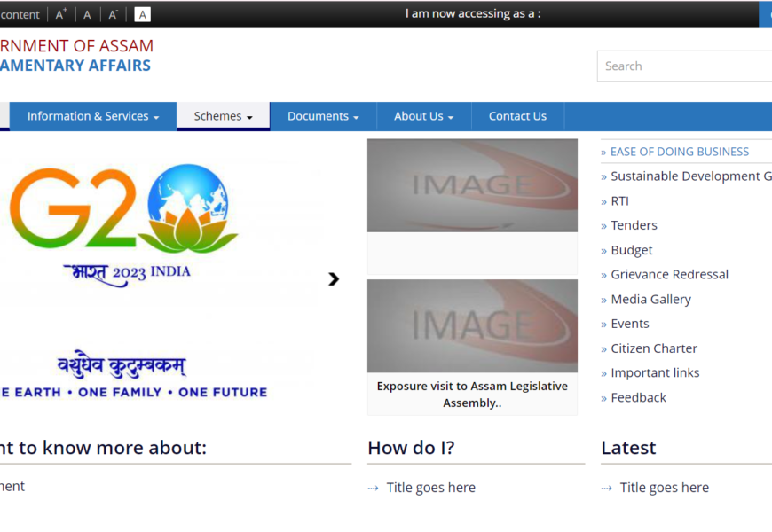Expand Information & Services dropdown menu

coord(93,116)
